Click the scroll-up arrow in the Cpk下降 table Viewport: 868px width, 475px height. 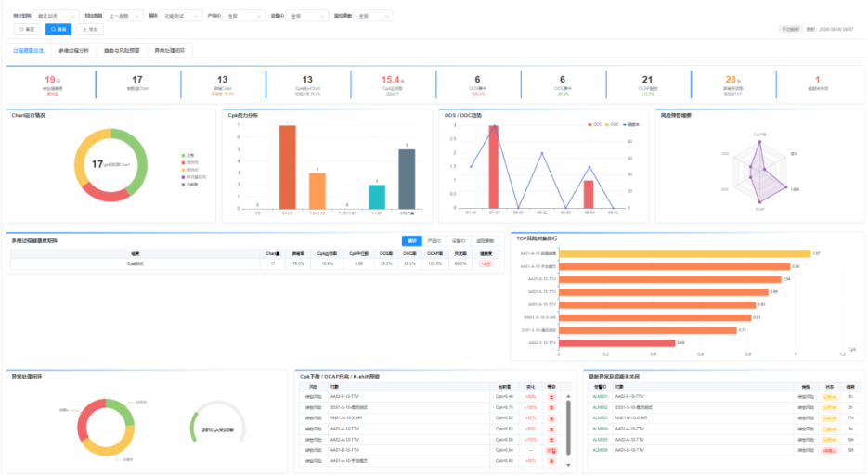click(x=568, y=396)
